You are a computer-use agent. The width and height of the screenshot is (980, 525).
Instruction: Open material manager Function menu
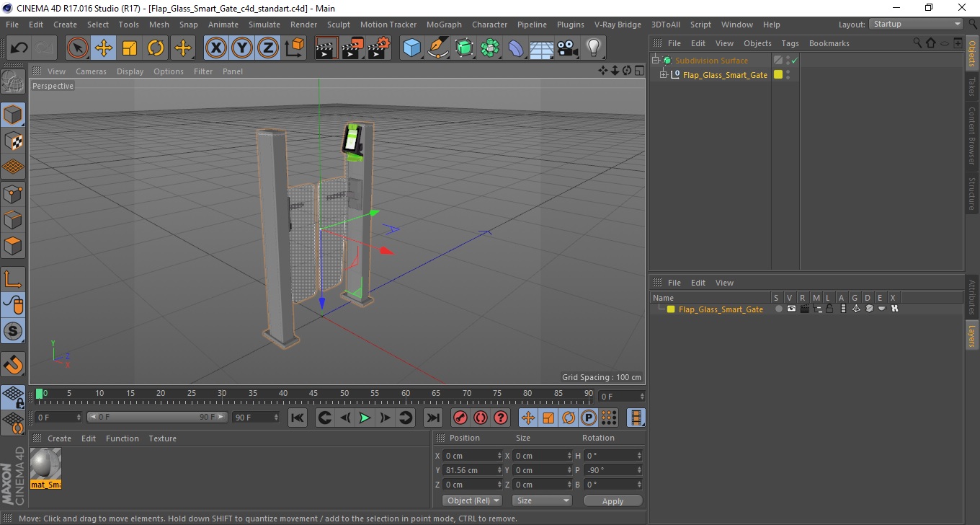[122, 438]
